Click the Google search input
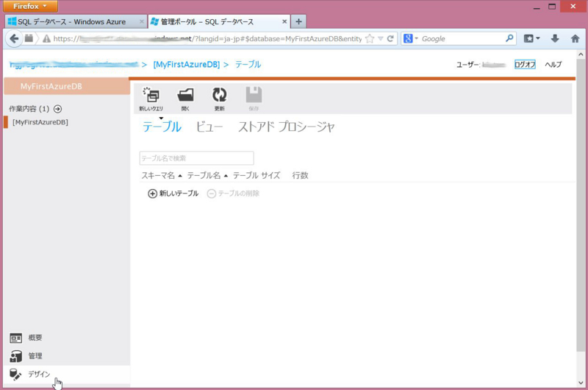 (462, 39)
